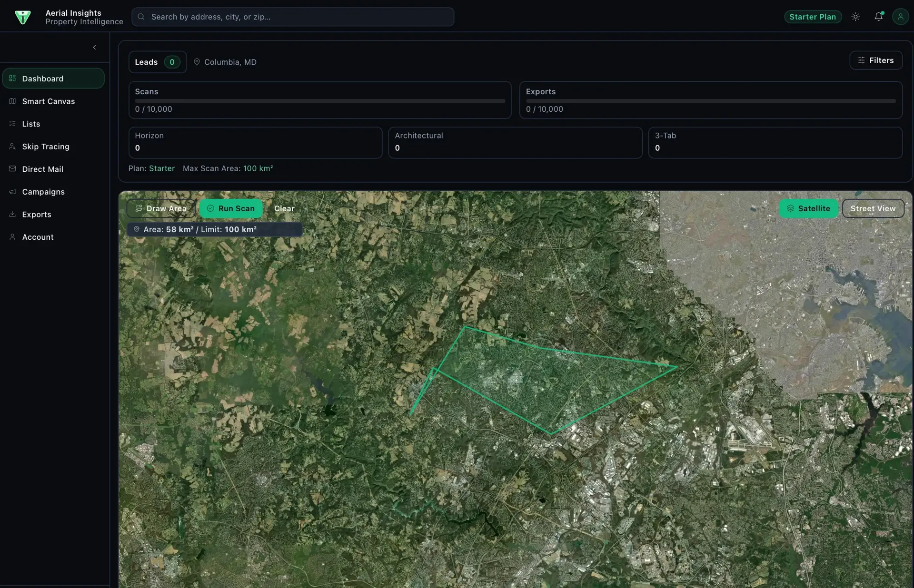Click the Dashboard grid icon
914x588 pixels.
12,78
